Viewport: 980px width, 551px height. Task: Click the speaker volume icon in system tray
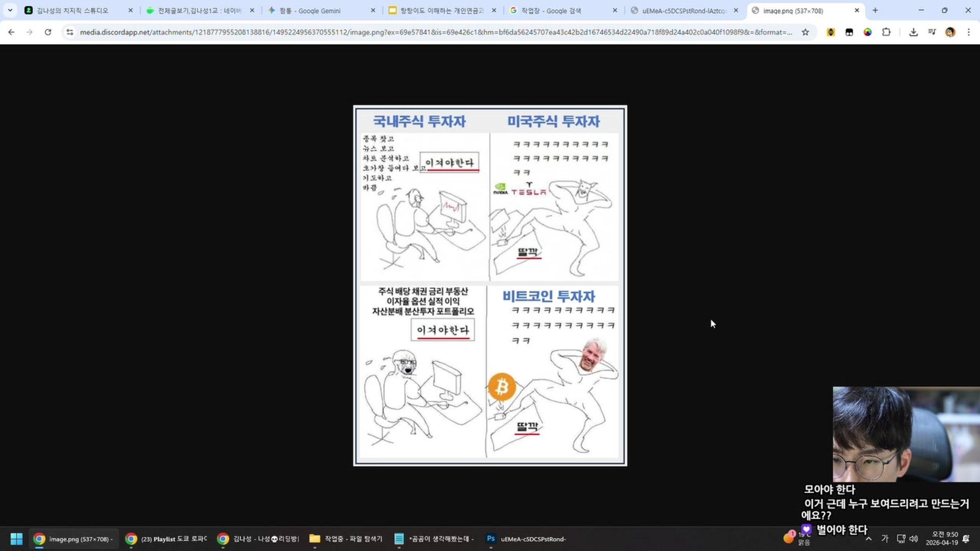tap(913, 539)
